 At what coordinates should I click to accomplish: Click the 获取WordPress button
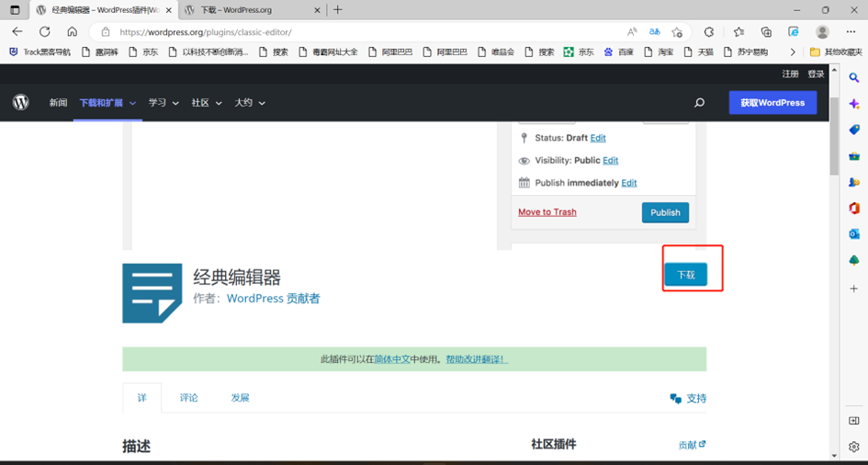(772, 103)
